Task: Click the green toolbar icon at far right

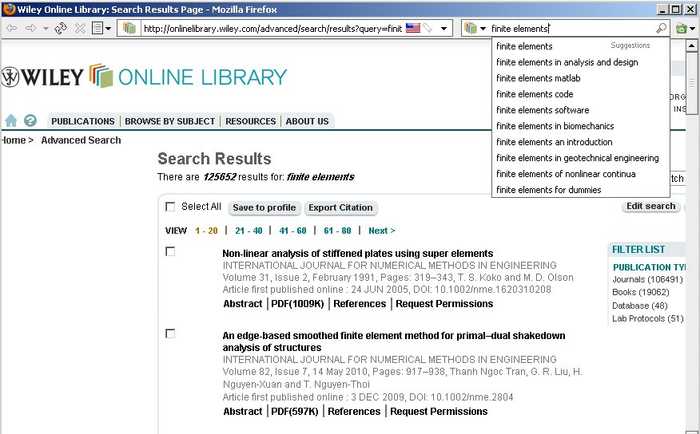Action: coord(681,29)
